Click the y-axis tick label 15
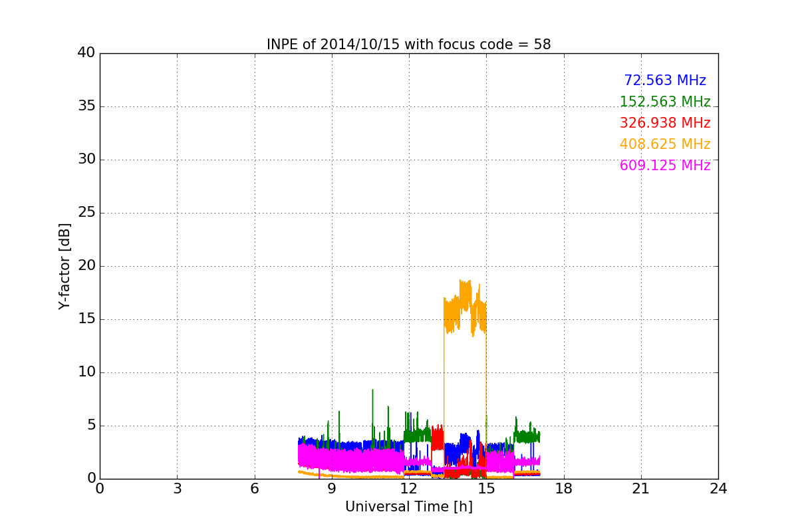The image size is (798, 532). point(86,319)
